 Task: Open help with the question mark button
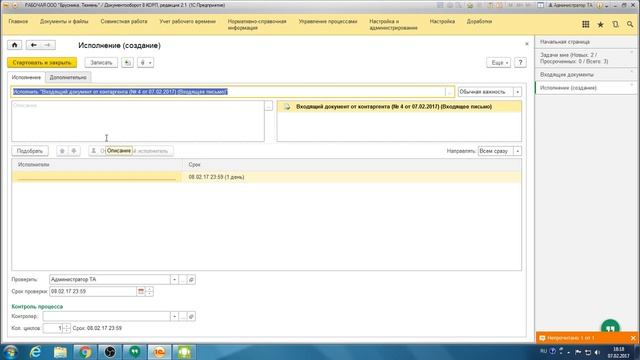520,62
